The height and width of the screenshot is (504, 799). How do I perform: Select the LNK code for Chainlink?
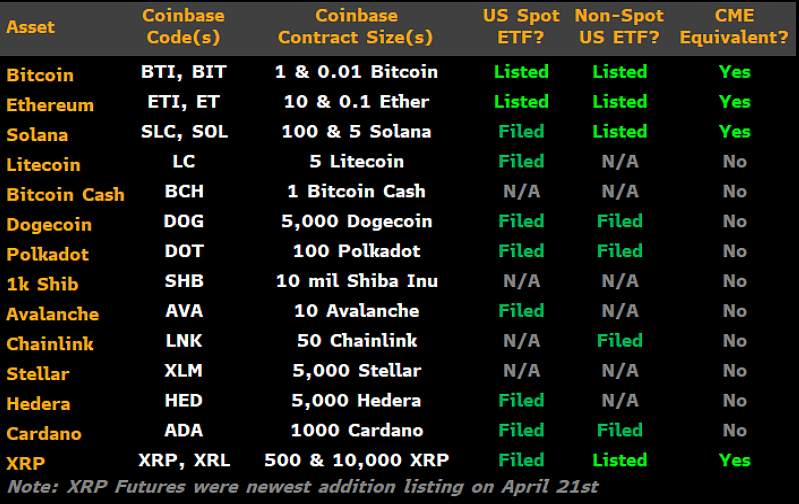tap(183, 341)
